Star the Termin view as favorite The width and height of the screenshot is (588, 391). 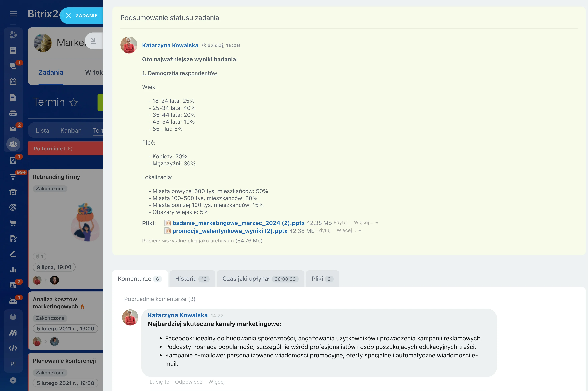[x=73, y=102]
